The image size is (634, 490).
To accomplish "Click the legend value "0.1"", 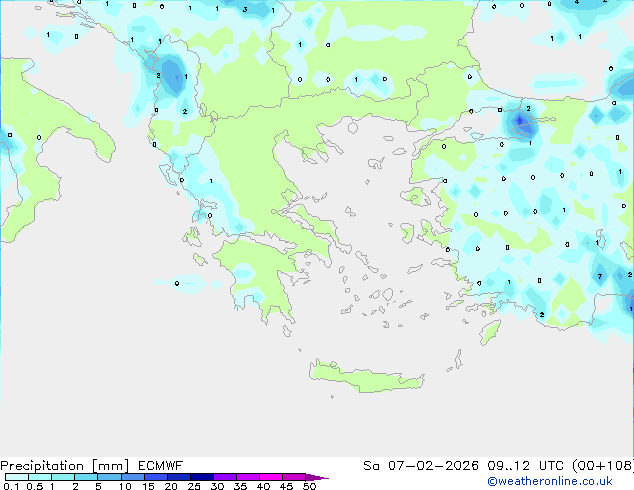I will [x=11, y=486].
